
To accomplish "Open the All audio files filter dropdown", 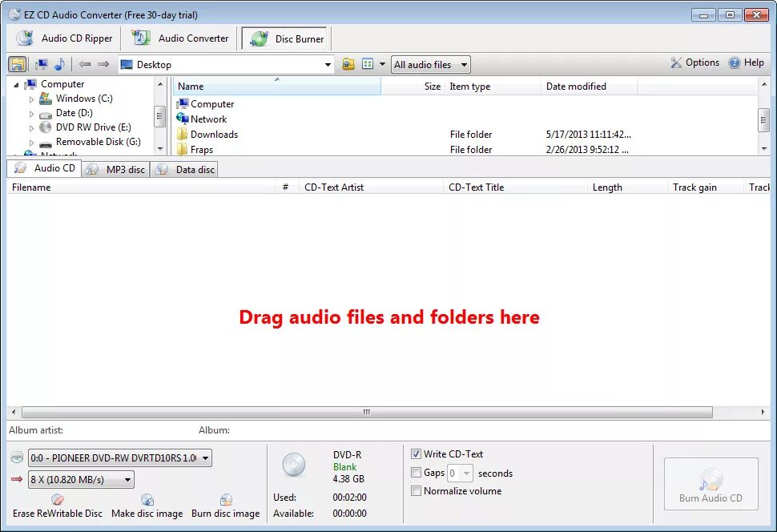I will click(x=430, y=64).
